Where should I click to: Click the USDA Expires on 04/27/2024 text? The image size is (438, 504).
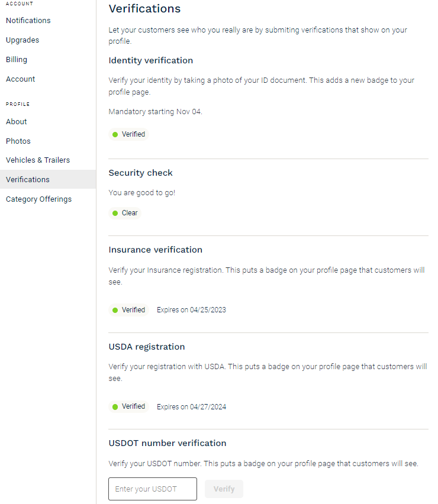click(191, 406)
